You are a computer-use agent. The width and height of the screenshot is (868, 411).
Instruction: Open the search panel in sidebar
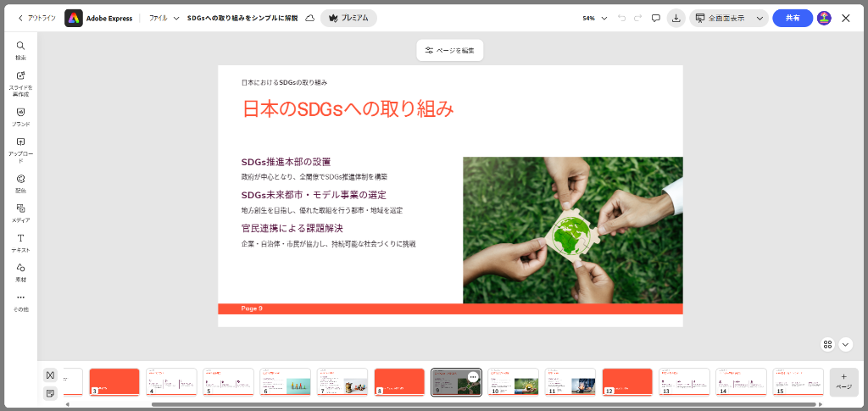[20, 50]
